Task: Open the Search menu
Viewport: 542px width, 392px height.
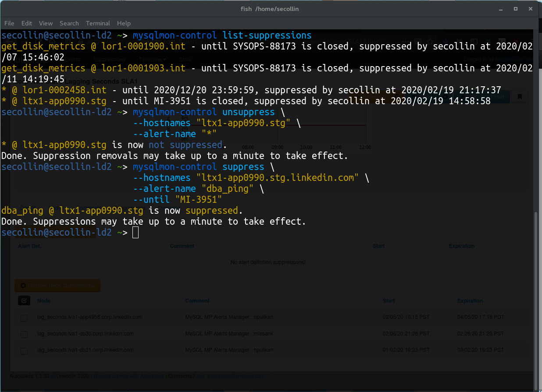Action: click(69, 23)
